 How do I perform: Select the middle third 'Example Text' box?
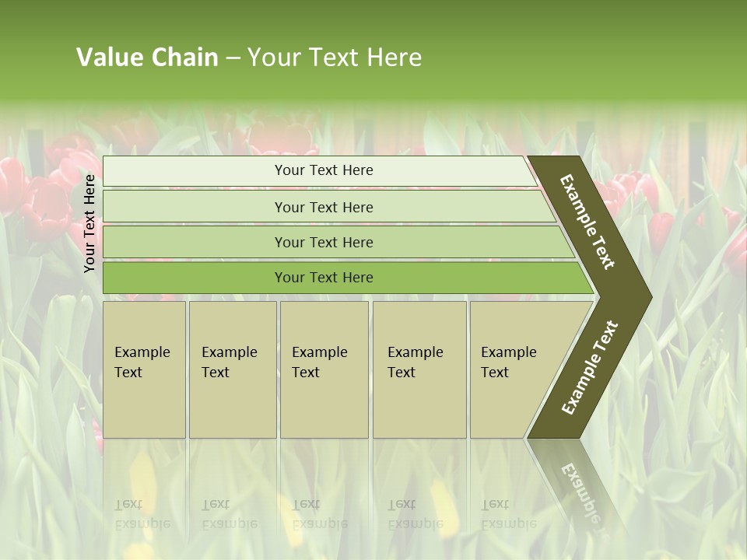coord(324,369)
